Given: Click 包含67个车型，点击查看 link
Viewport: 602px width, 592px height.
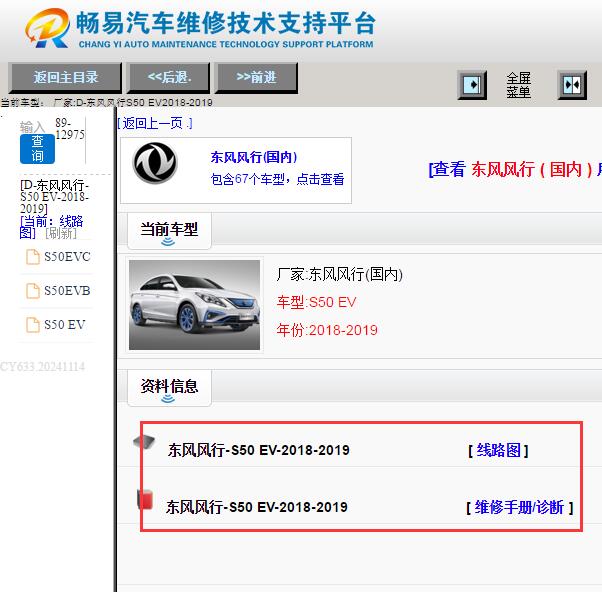Looking at the screenshot, I should [x=277, y=179].
